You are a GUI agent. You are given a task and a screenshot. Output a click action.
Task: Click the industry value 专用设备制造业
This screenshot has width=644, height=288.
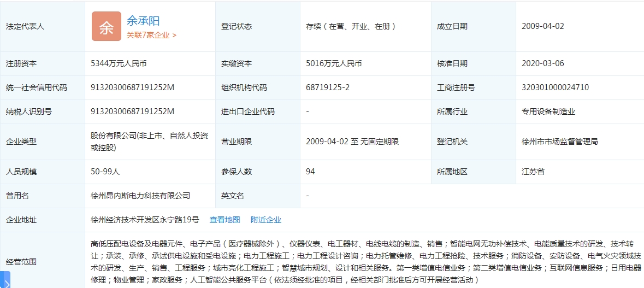point(548,111)
